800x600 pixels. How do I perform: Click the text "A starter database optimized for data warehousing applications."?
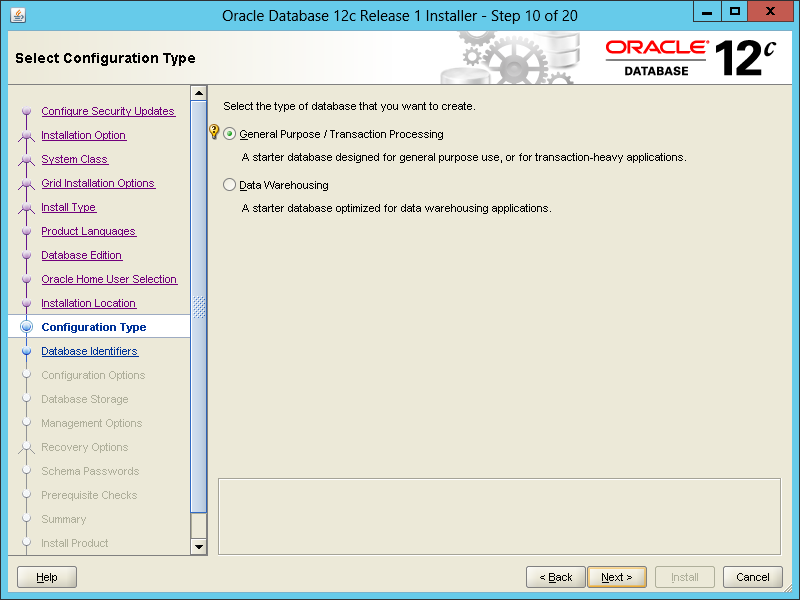[396, 208]
